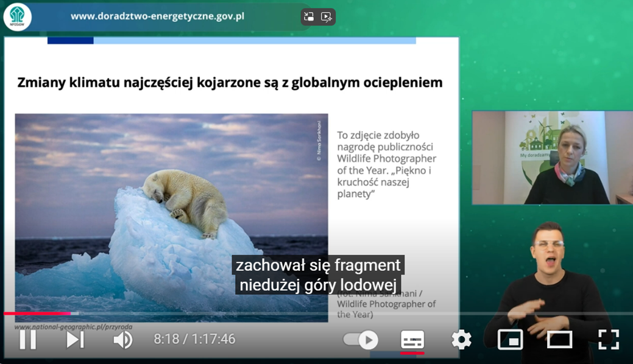Mute the audio with the speaker icon
633x364 pixels.
(122, 340)
